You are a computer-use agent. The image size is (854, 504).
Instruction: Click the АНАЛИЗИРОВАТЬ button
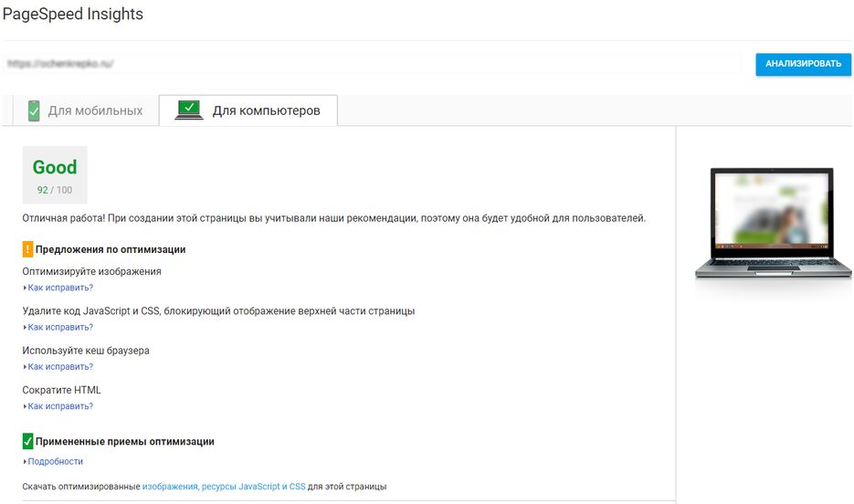tap(803, 64)
